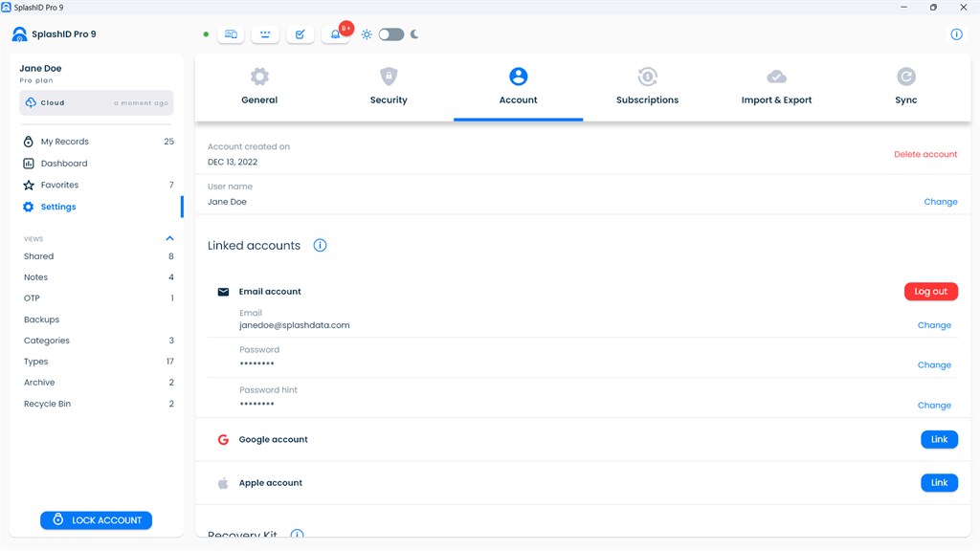Click the Log out button

[x=930, y=291]
